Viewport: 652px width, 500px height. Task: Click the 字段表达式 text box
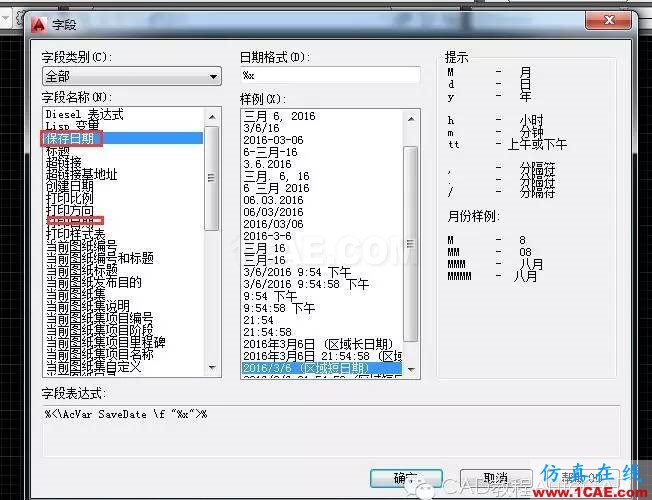click(x=331, y=431)
